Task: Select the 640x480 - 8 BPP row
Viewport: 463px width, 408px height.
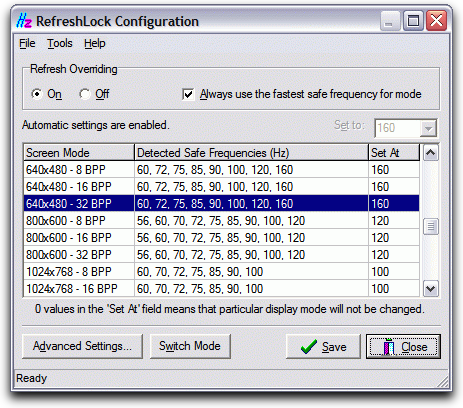Action: tap(222, 170)
